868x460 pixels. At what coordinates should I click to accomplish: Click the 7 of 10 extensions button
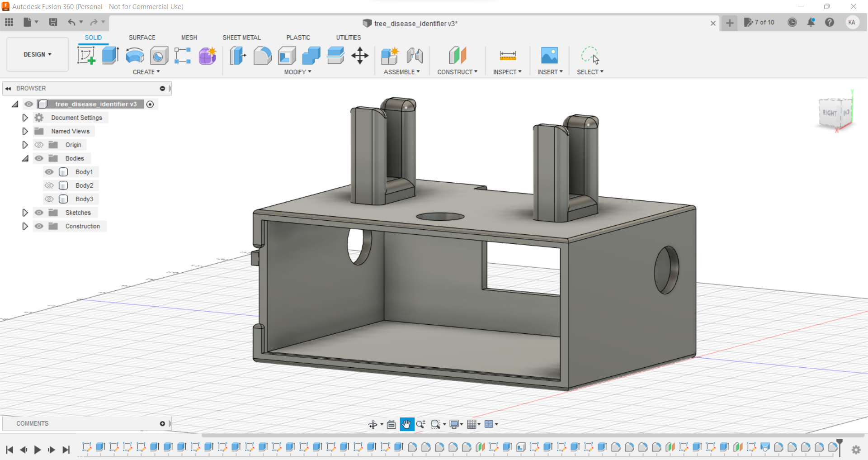(x=759, y=22)
